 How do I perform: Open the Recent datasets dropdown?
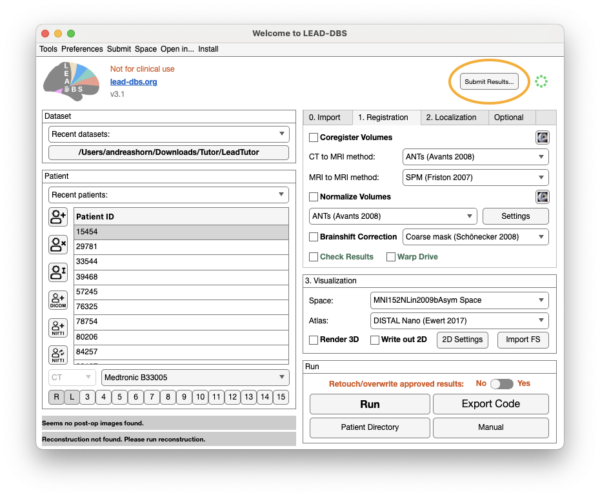168,134
